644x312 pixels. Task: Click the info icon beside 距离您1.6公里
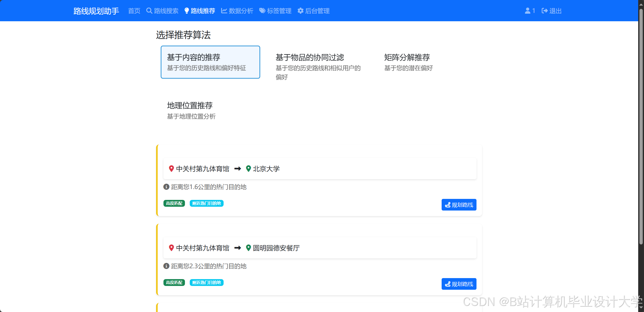(166, 187)
